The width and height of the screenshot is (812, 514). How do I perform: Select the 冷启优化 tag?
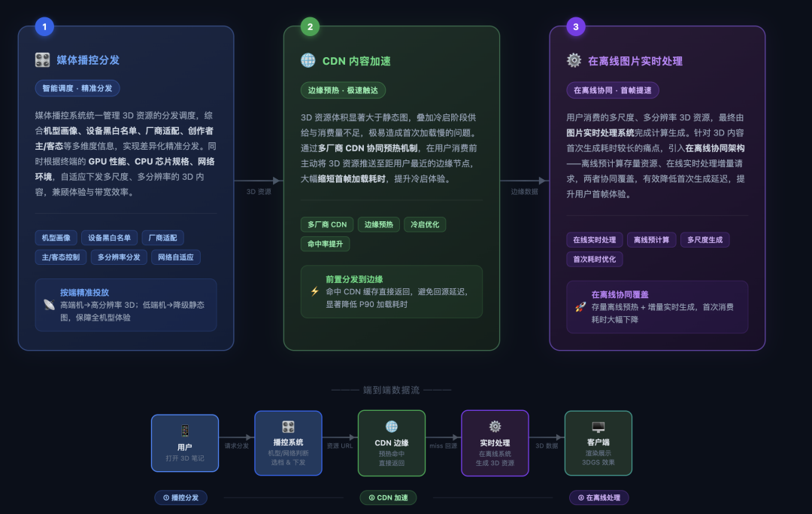click(425, 224)
